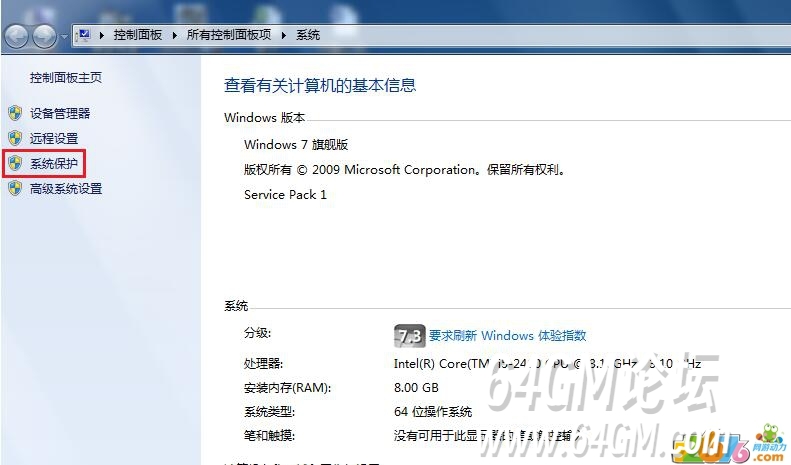Select the 安装内存(RAM) label
791x465 pixels.
pyautogui.click(x=287, y=388)
